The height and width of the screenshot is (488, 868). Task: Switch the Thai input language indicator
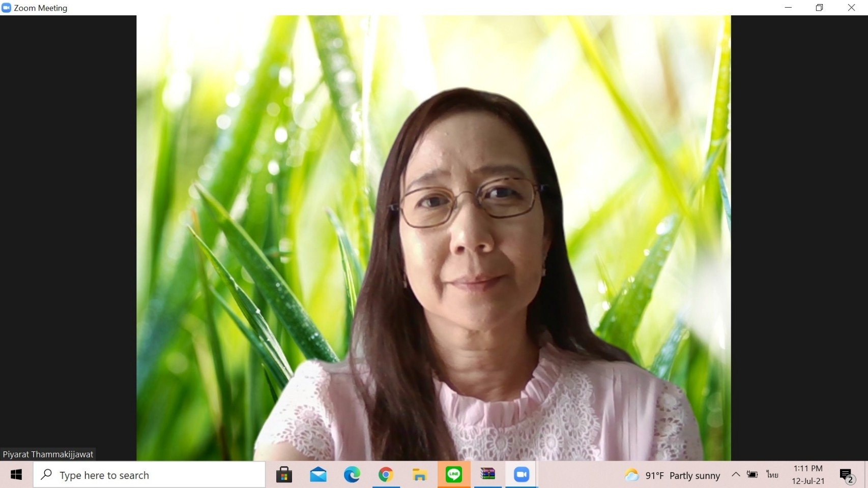tap(772, 475)
